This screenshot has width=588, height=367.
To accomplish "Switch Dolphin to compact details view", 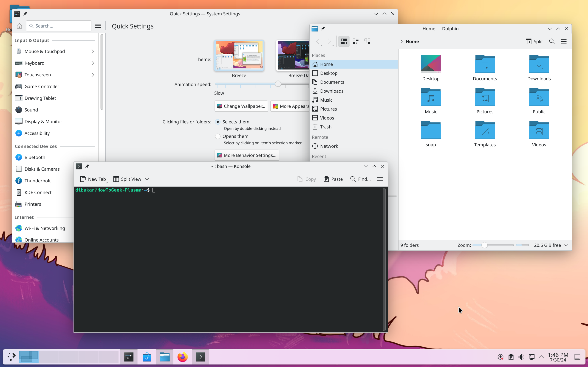I will (356, 41).
